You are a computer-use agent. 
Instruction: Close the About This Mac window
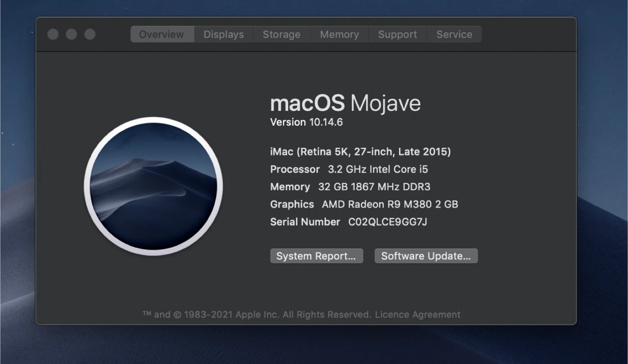pos(53,34)
